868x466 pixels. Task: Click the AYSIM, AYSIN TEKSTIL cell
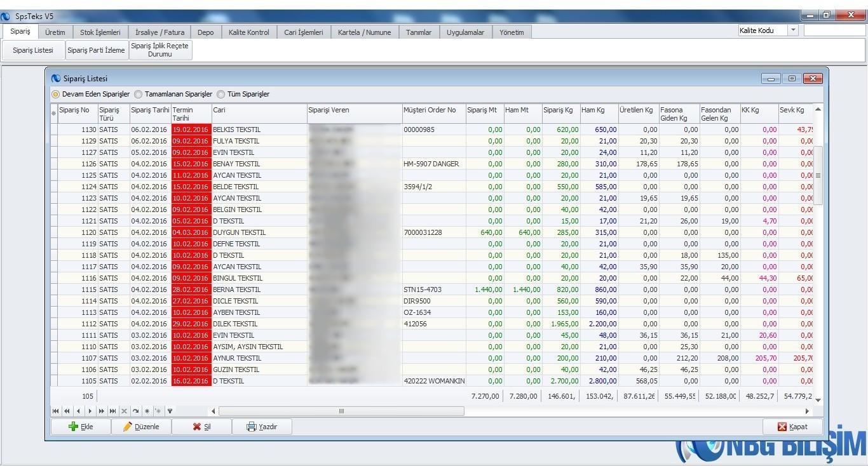click(259, 347)
